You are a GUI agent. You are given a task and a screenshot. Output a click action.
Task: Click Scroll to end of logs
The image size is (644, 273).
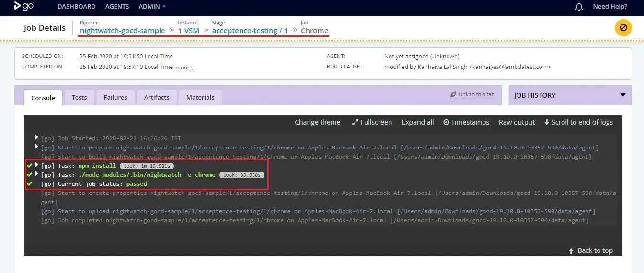[578, 122]
